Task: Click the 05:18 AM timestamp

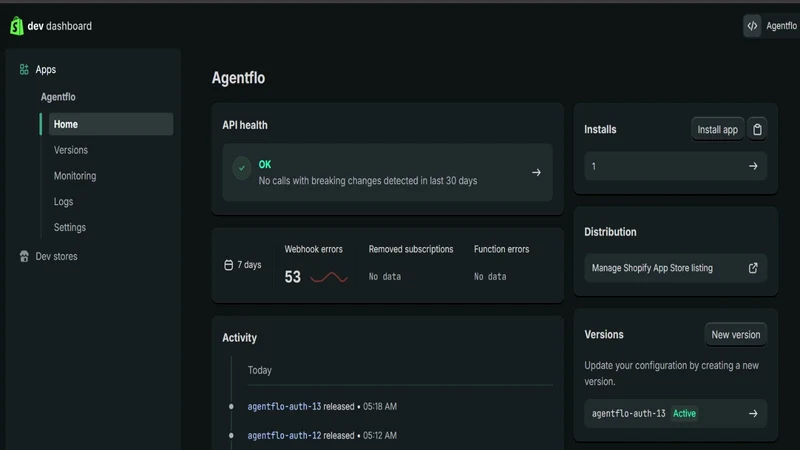Action: point(380,407)
